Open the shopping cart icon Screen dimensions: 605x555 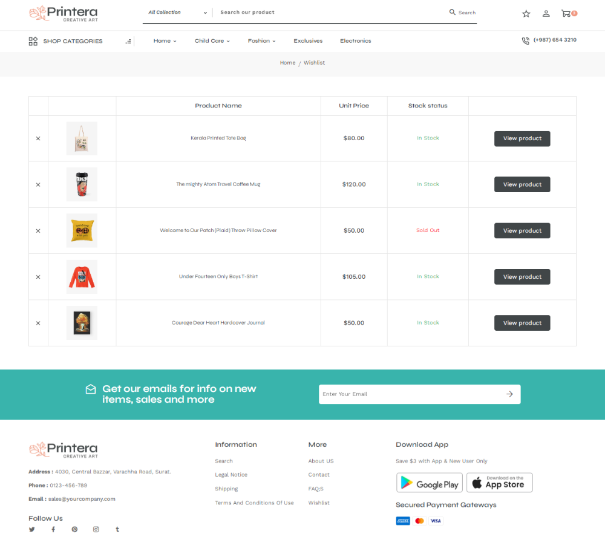[566, 14]
